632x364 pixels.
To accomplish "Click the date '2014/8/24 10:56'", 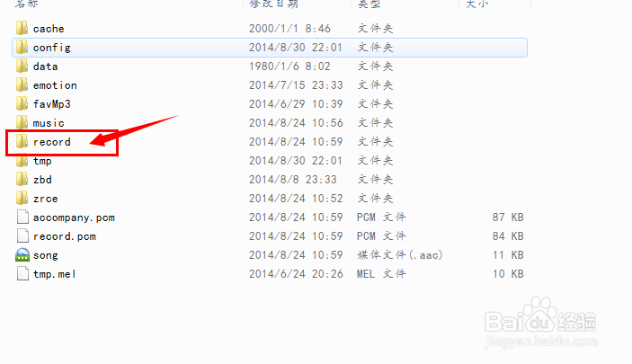I will 297,123.
